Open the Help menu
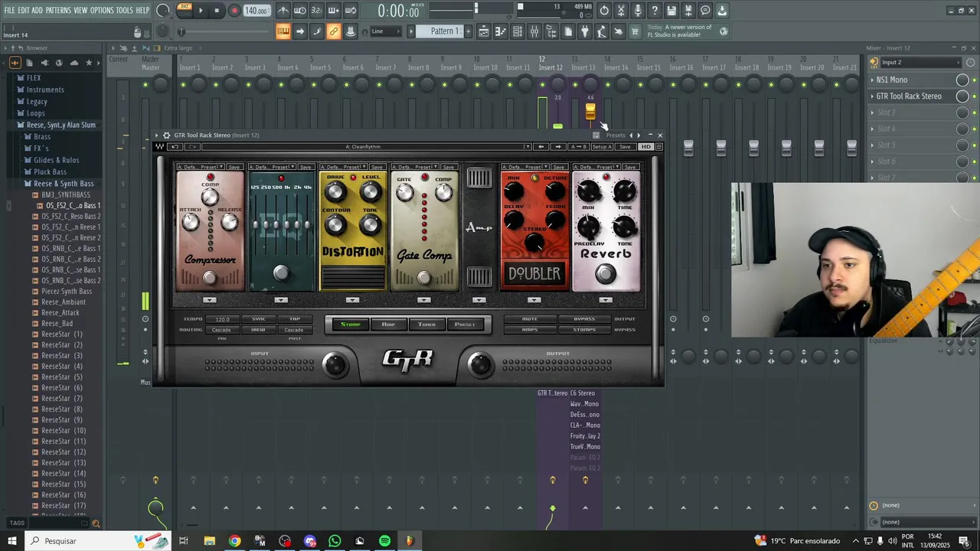 coord(142,10)
